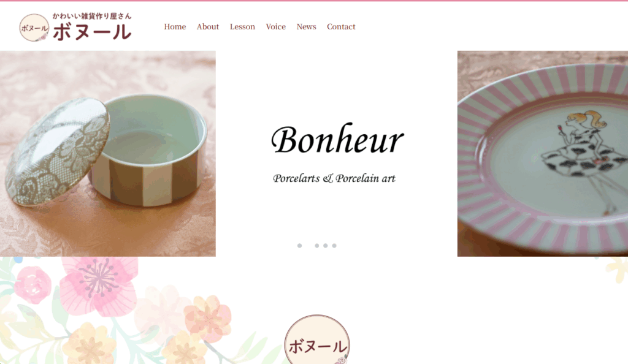Go to the Lesson page

(242, 26)
